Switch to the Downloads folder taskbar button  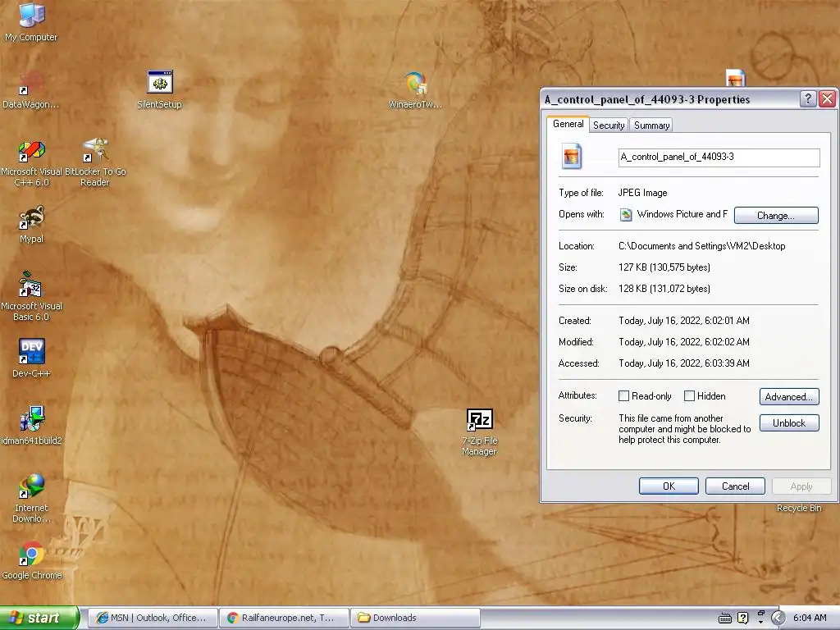point(415,618)
